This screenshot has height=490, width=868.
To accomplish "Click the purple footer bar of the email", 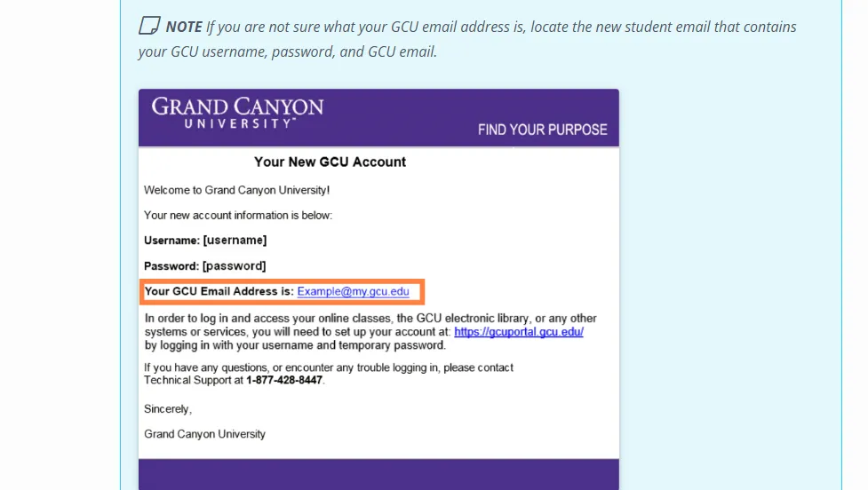I will tap(378, 474).
